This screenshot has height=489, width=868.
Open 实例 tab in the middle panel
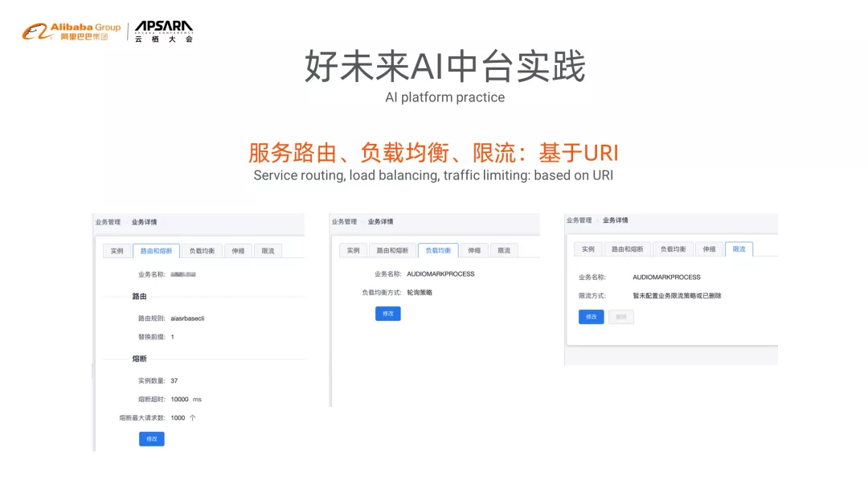tap(353, 250)
